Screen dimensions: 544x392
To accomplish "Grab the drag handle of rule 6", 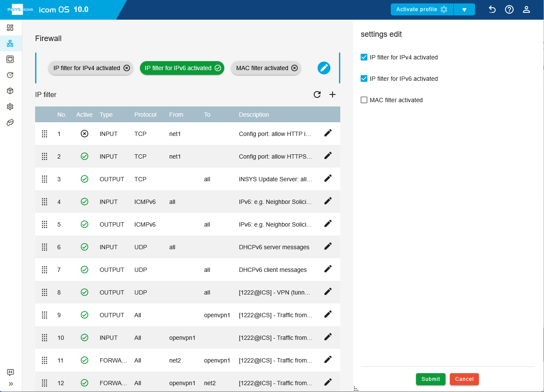I will click(x=45, y=247).
